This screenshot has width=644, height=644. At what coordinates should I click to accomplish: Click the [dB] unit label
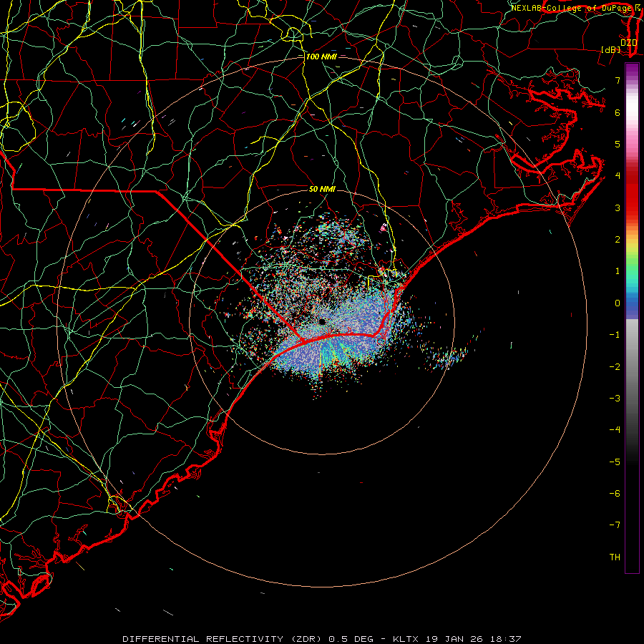point(611,50)
